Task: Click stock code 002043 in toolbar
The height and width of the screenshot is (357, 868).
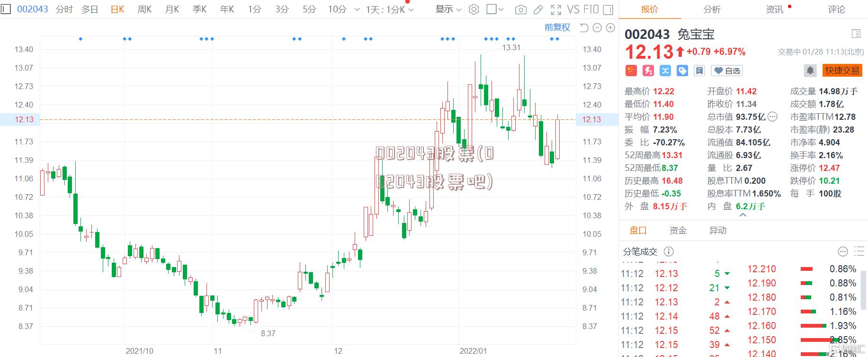Action: [x=32, y=9]
